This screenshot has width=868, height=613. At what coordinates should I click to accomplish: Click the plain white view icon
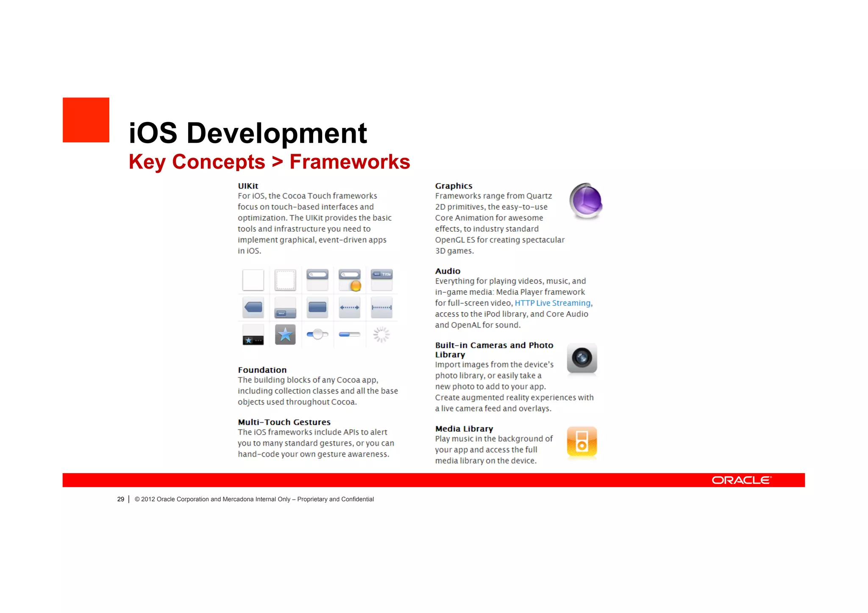[253, 280]
